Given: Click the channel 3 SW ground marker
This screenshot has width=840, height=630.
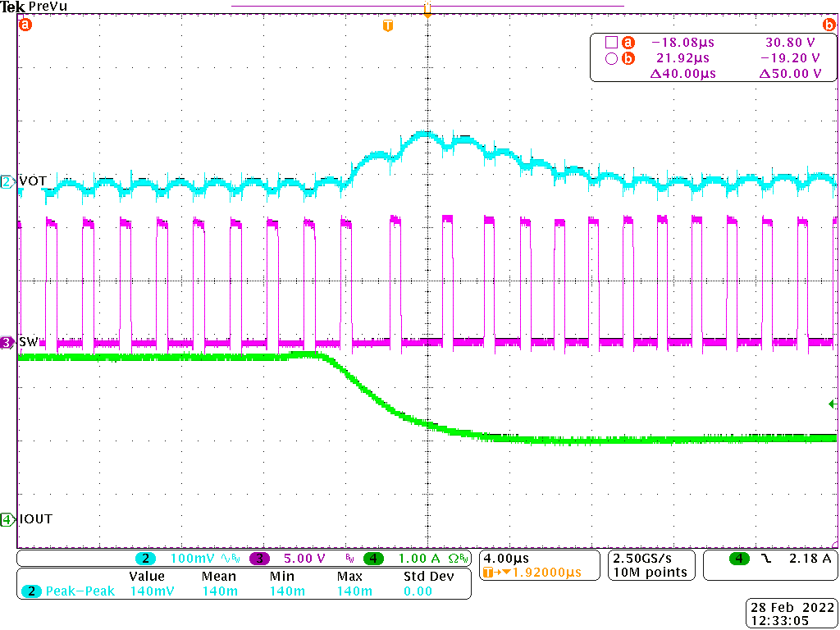Looking at the screenshot, I should pos(7,342).
